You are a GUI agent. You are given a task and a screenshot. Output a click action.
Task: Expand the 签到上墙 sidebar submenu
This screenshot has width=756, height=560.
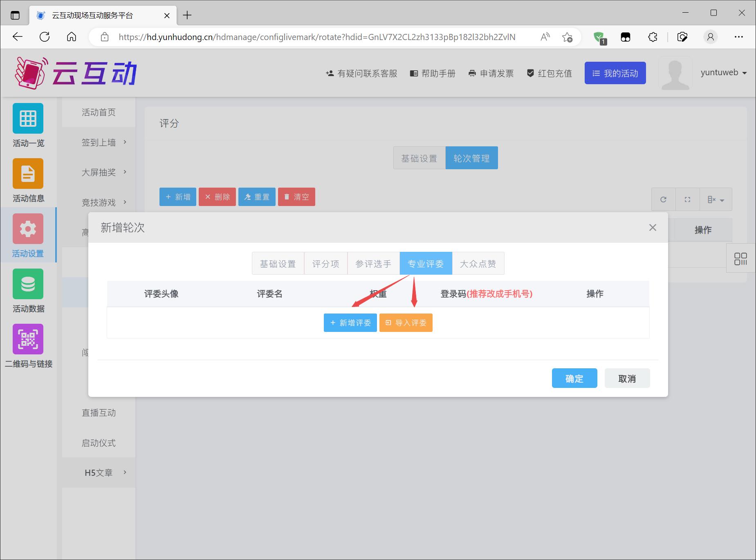click(104, 142)
